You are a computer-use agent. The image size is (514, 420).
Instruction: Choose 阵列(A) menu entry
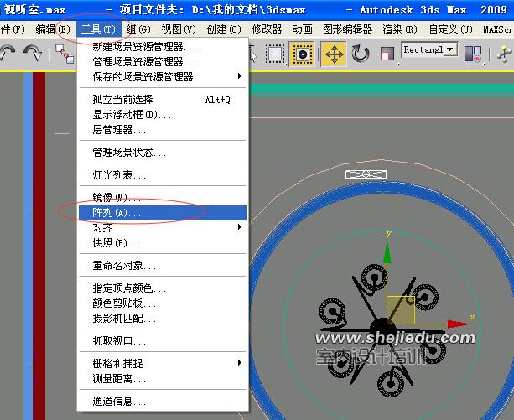(163, 213)
